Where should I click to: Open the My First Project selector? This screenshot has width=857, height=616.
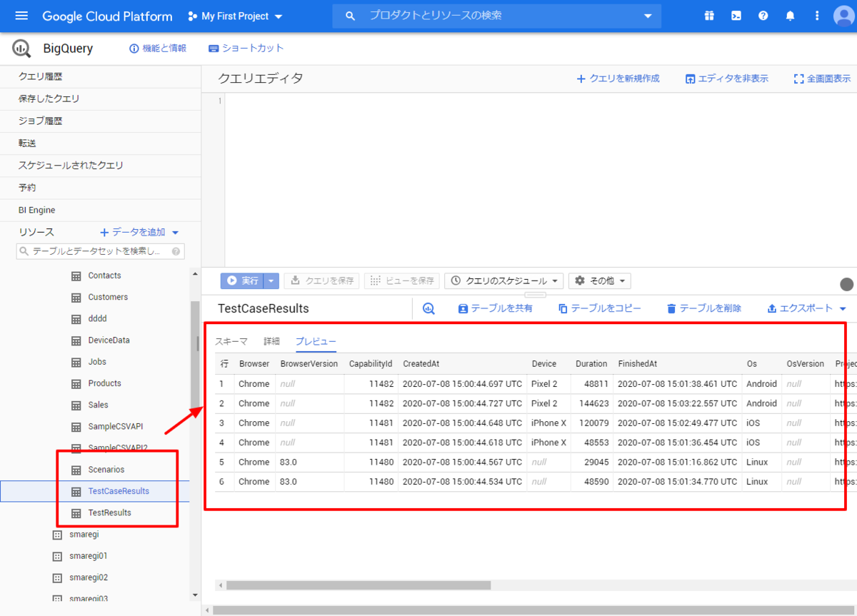point(235,16)
